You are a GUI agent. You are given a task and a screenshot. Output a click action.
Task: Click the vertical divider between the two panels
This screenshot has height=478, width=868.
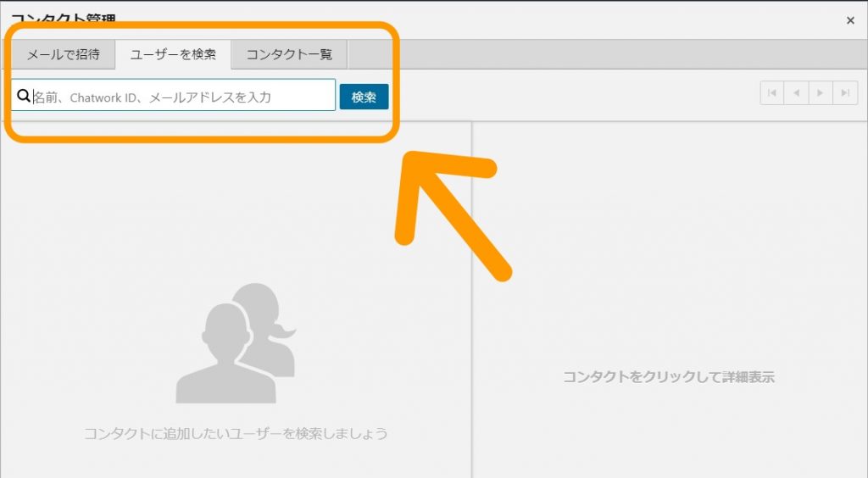471,297
